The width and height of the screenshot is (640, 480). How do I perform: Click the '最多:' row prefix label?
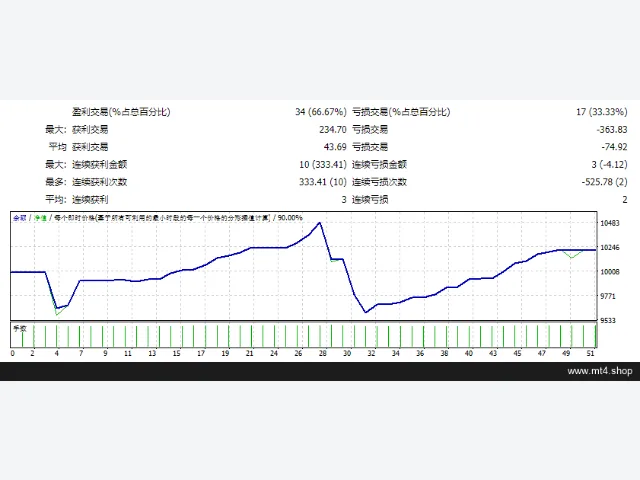56,182
